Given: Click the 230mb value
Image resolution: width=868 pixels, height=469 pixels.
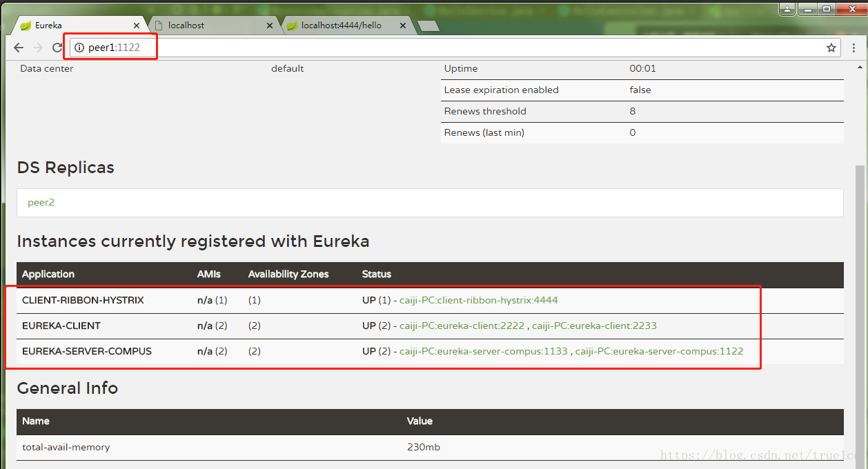Looking at the screenshot, I should pos(424,447).
